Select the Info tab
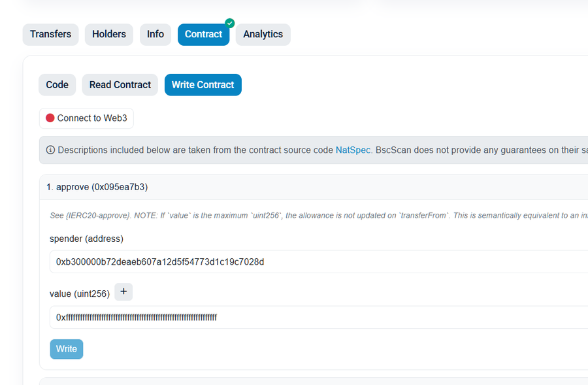The height and width of the screenshot is (385, 588). click(155, 35)
